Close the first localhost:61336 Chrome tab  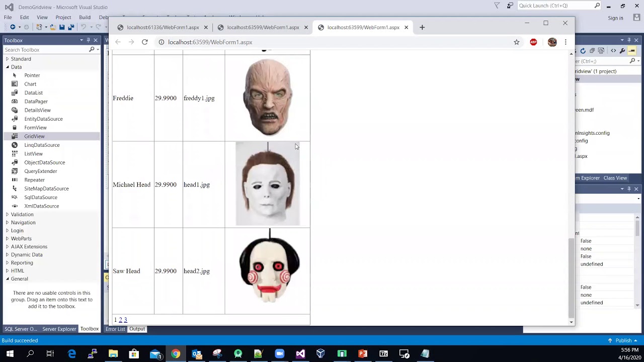tap(206, 27)
